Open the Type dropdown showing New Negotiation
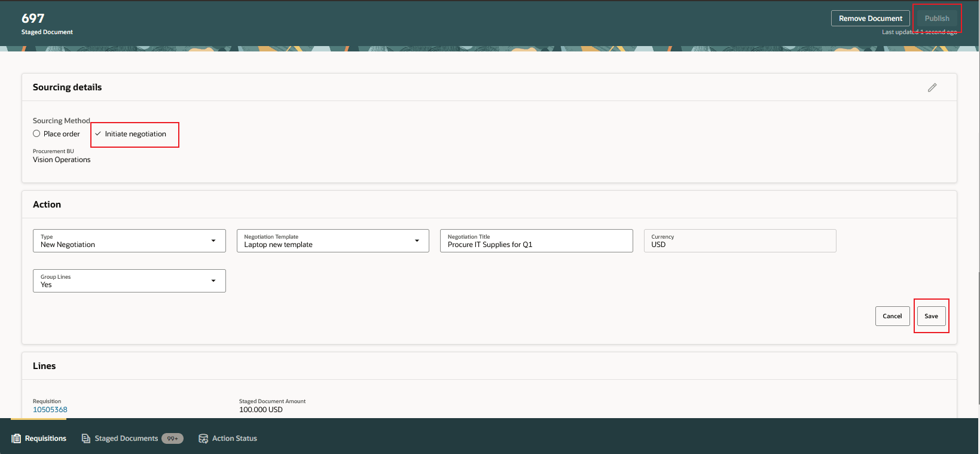Viewport: 980px width, 454px height. click(x=129, y=240)
